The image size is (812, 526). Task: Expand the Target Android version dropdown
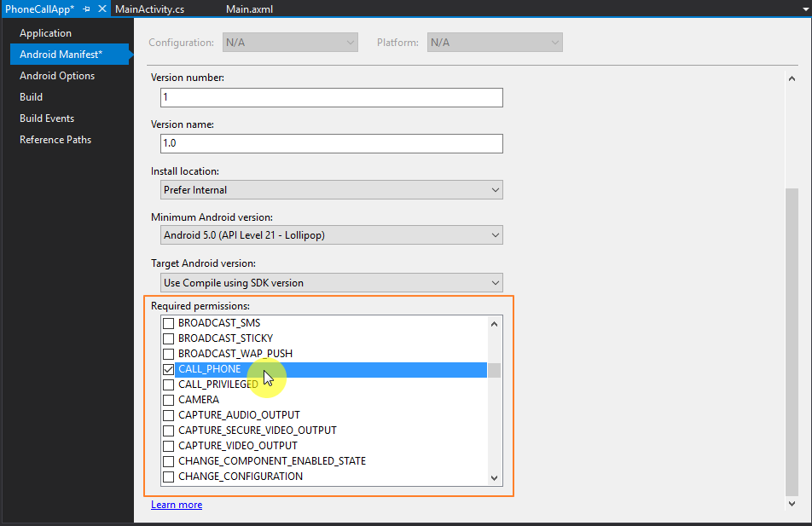332,283
